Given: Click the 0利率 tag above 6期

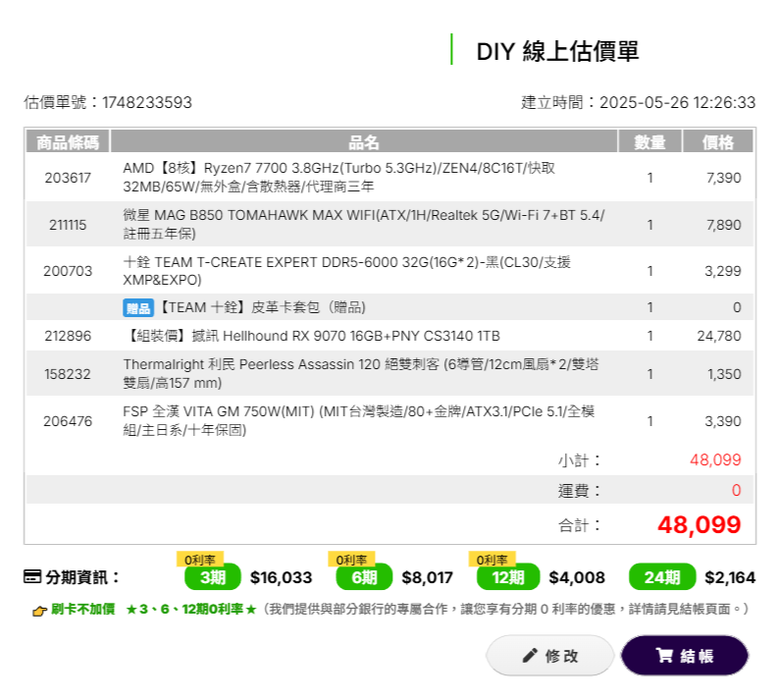Looking at the screenshot, I should (x=351, y=560).
